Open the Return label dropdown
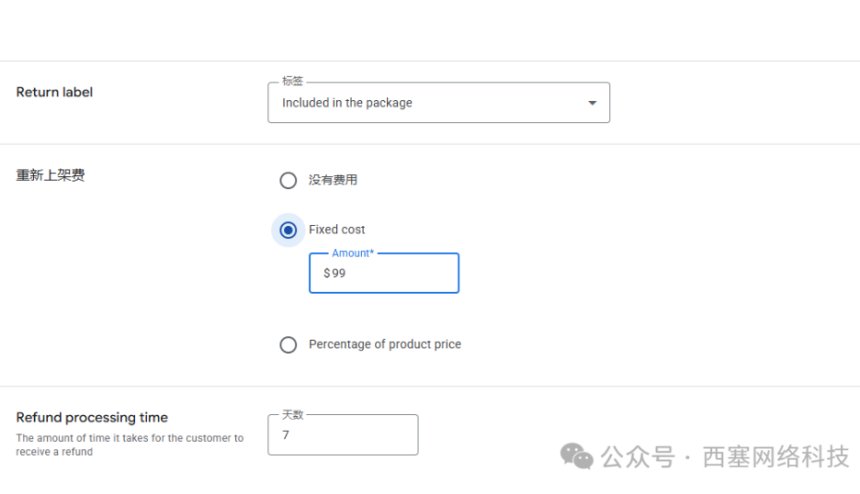The width and height of the screenshot is (860, 494). 438,103
